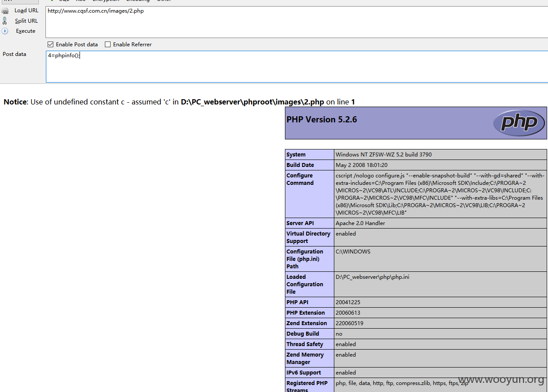
Task: Click the Load URL button
Action: (x=21, y=10)
